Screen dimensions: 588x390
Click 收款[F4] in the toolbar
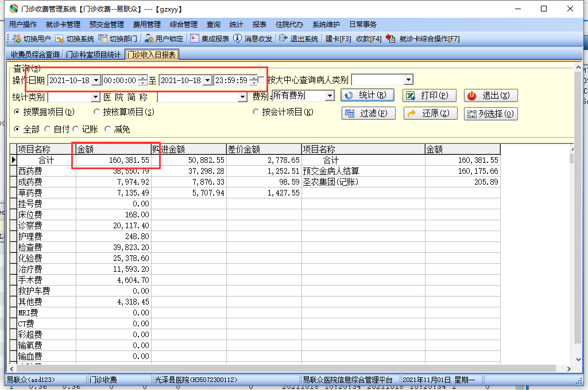[368, 38]
